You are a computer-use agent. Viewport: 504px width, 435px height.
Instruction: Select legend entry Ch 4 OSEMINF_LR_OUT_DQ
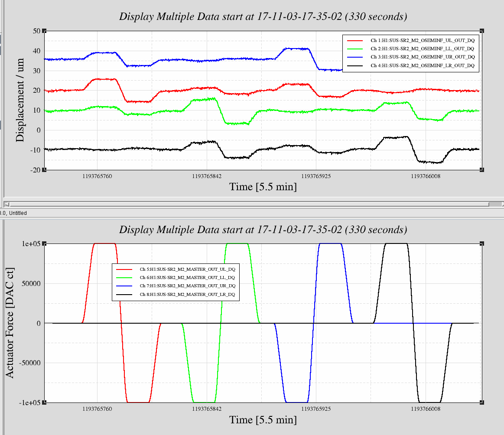coord(410,65)
